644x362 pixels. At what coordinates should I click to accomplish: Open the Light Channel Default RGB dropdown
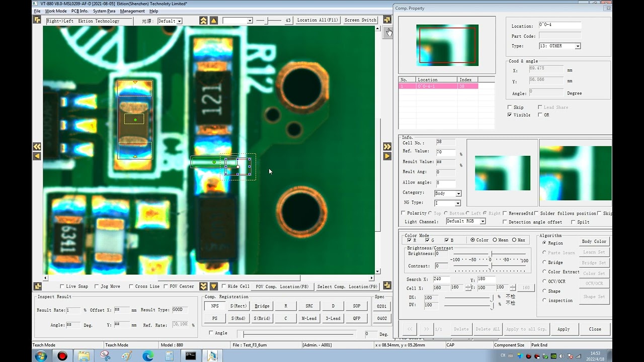[465, 222]
